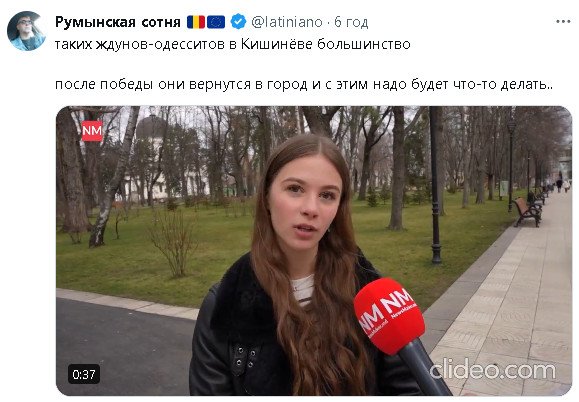
Task: Click the tweet line about ждунов-одесситов
Action: coord(233,44)
